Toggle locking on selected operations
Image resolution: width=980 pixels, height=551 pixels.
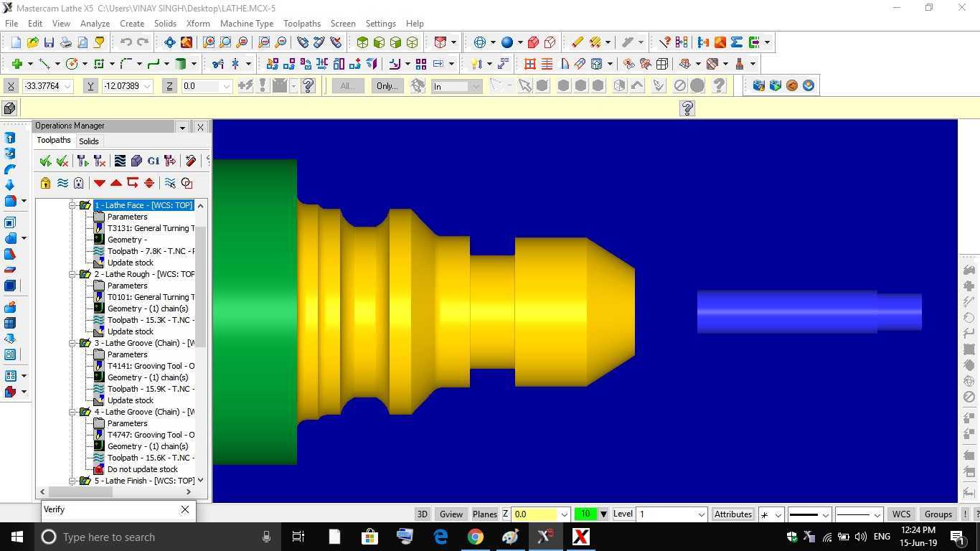click(x=45, y=183)
